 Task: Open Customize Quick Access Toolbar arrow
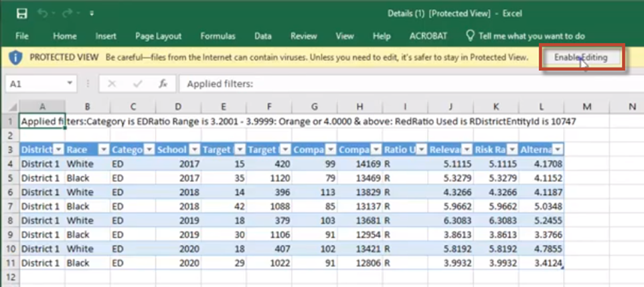point(92,14)
